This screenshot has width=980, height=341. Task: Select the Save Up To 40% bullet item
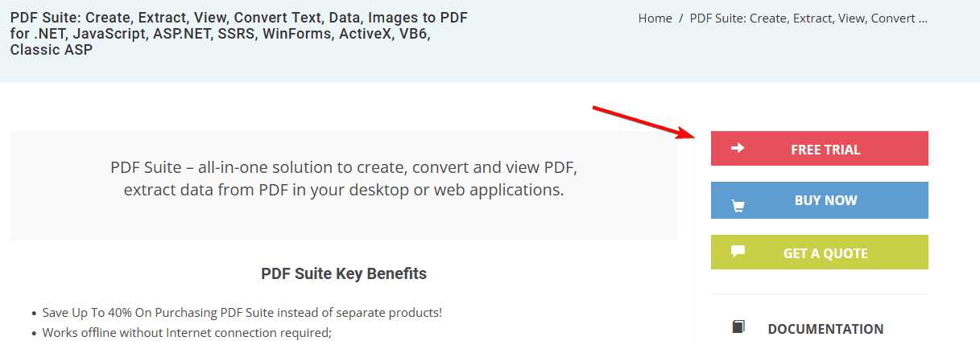[x=242, y=313]
